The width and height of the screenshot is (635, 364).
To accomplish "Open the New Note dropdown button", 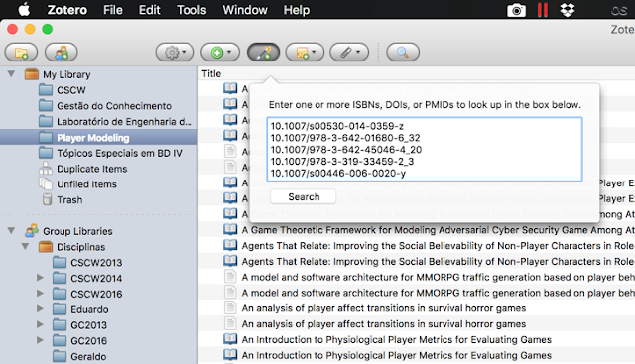I will pyautogui.click(x=305, y=53).
